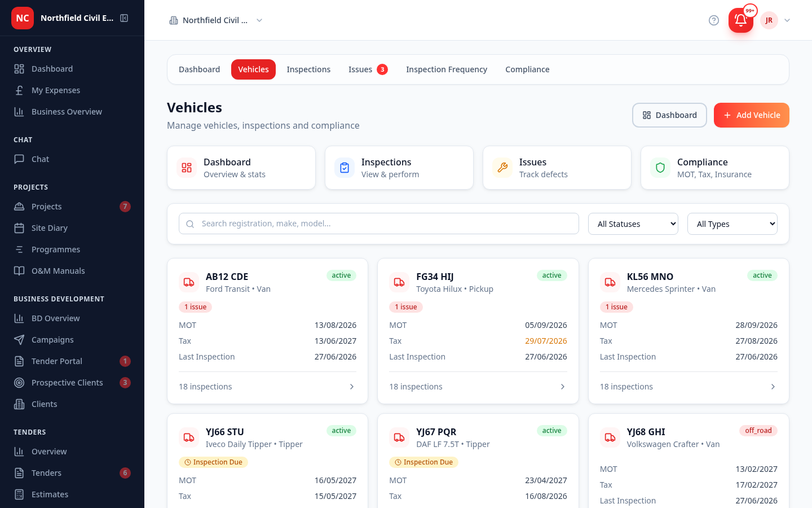Click the NC company logo
812x508 pixels.
[23, 18]
